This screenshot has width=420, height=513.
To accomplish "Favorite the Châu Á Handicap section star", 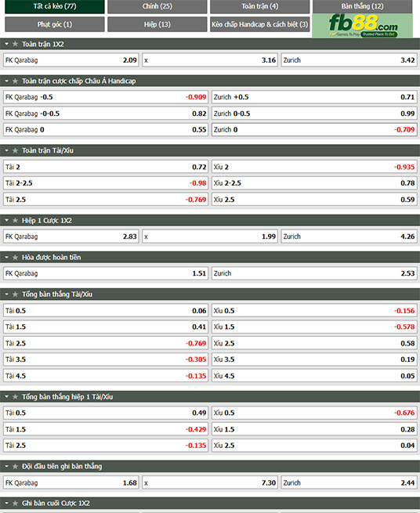I will coord(15,81).
